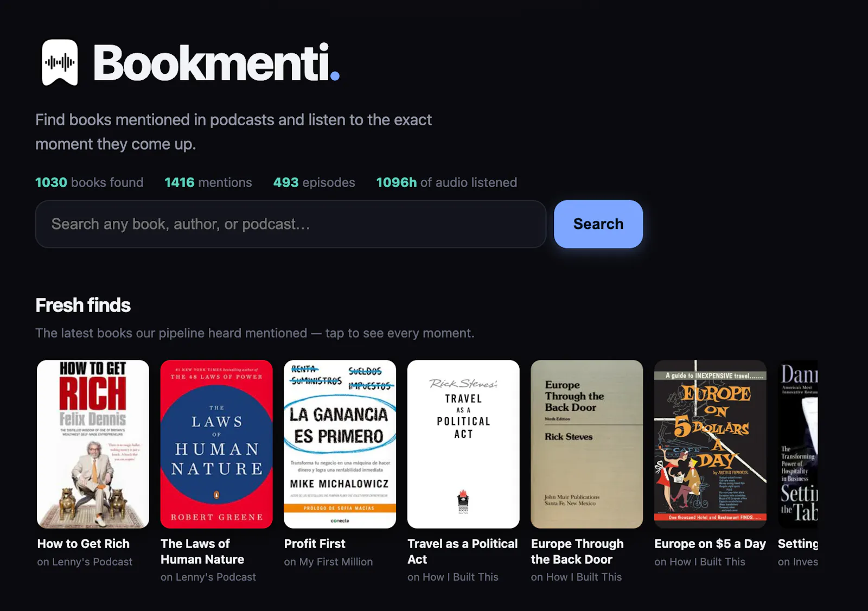The image size is (868, 611).
Task: Click the 'Find books mentioned in podcasts' tagline
Action: 233,132
